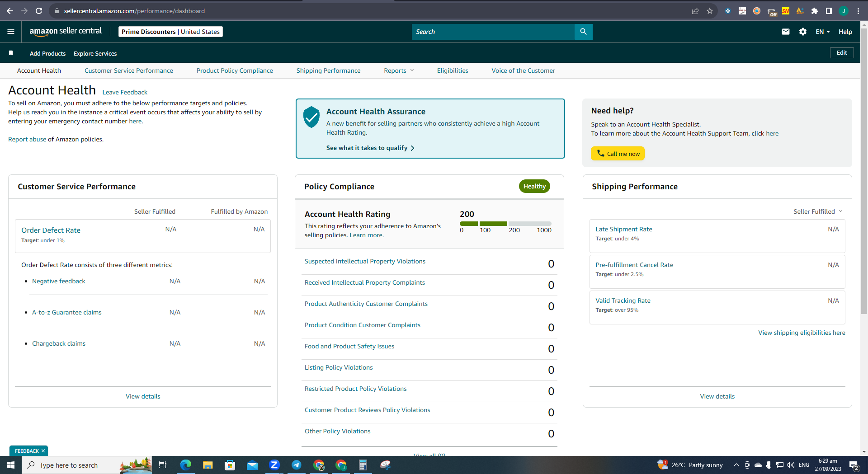Click the Edit button
868x474 pixels.
[842, 53]
